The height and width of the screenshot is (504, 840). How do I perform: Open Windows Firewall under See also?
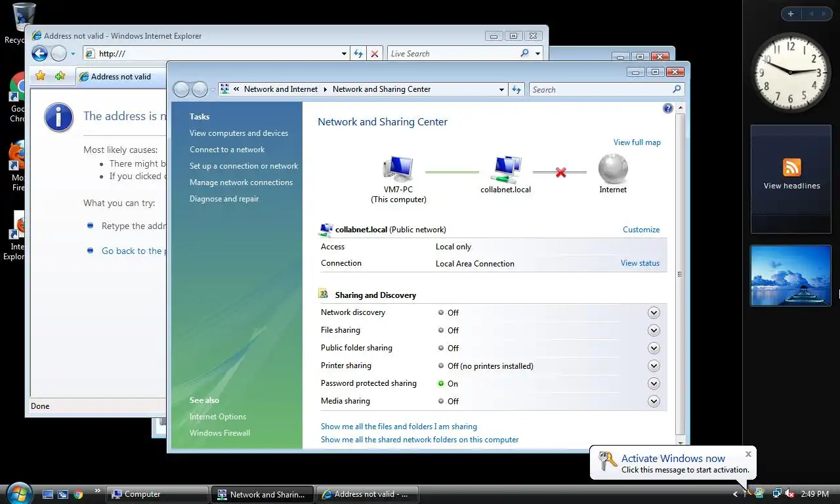(x=220, y=433)
